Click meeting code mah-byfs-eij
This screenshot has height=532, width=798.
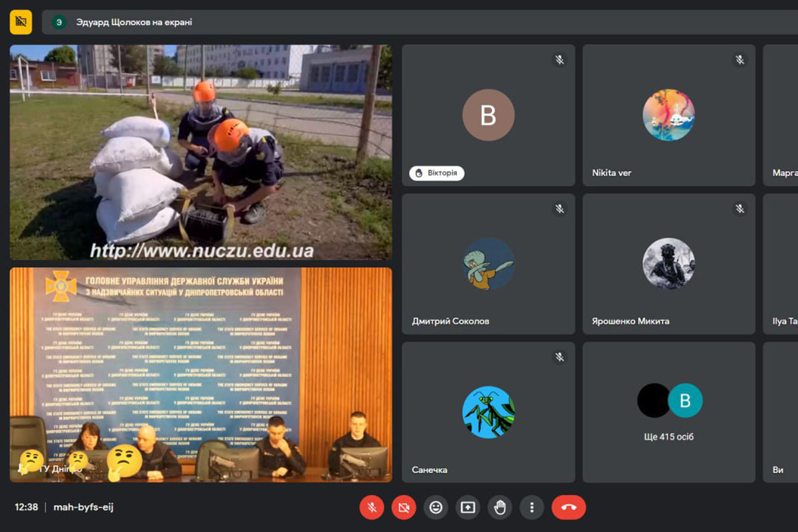click(83, 507)
